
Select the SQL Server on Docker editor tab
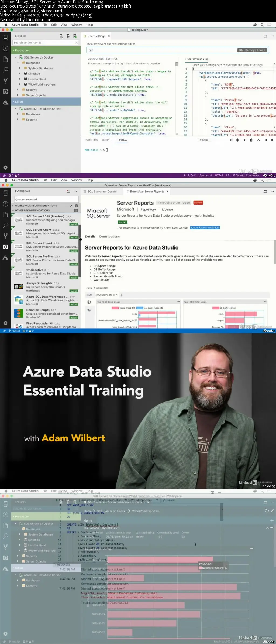coord(102,192)
